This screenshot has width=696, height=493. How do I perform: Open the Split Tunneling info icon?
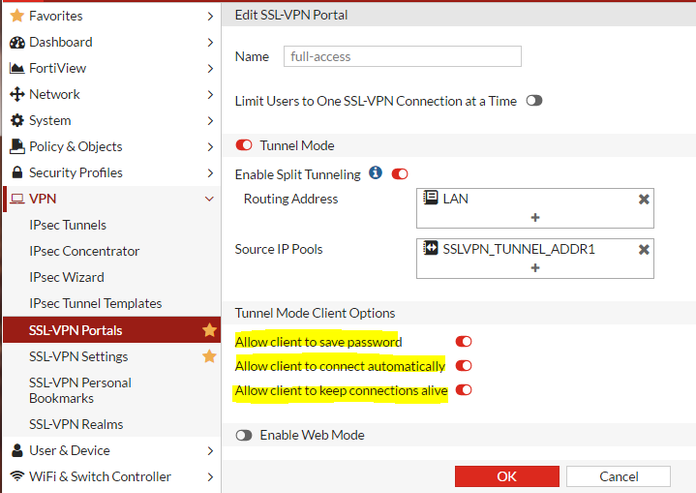376,173
